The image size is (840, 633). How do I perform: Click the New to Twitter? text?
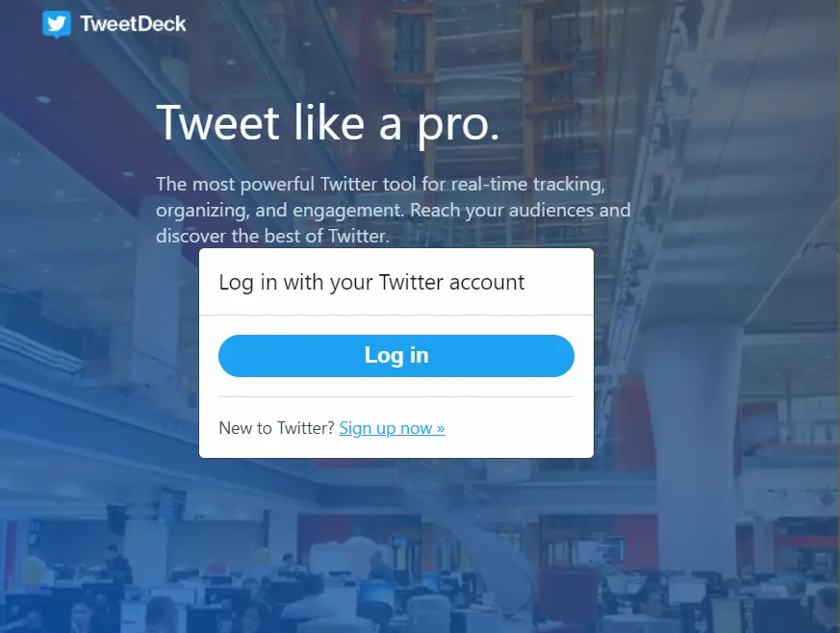pos(276,428)
